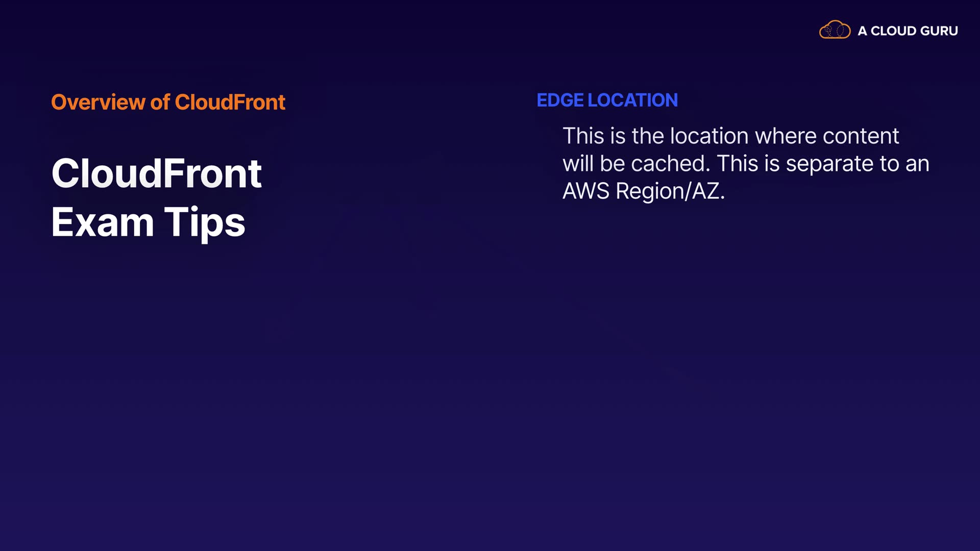Click the "AWS Region/AZ." text line
Image resolution: width=980 pixels, height=551 pixels.
pos(643,191)
